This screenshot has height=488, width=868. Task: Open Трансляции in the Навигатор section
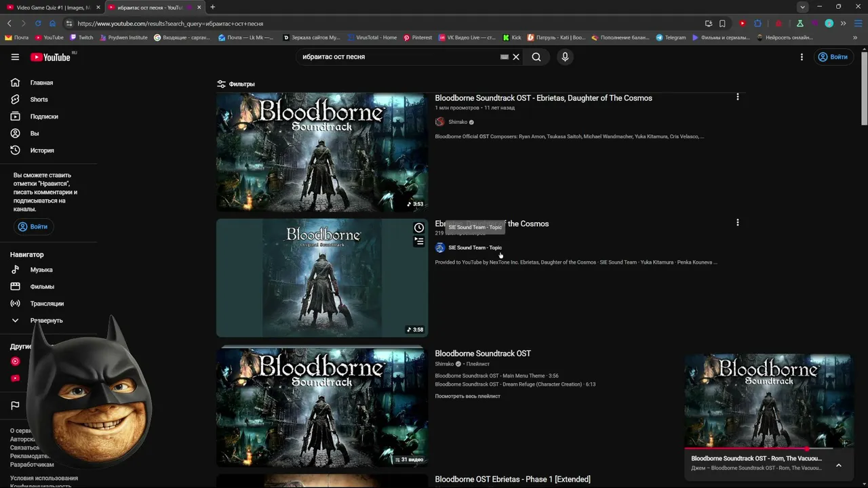(x=47, y=304)
